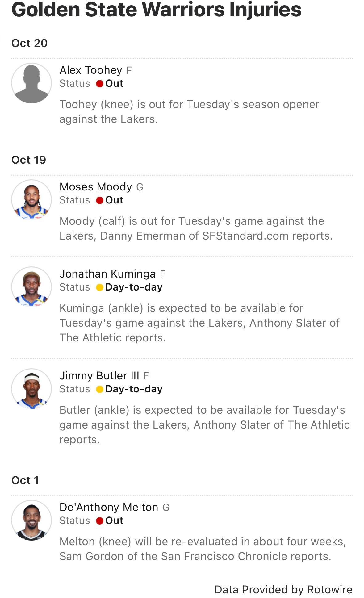Select the Oct 1 date header
The height and width of the screenshot is (598, 364).
click(25, 480)
